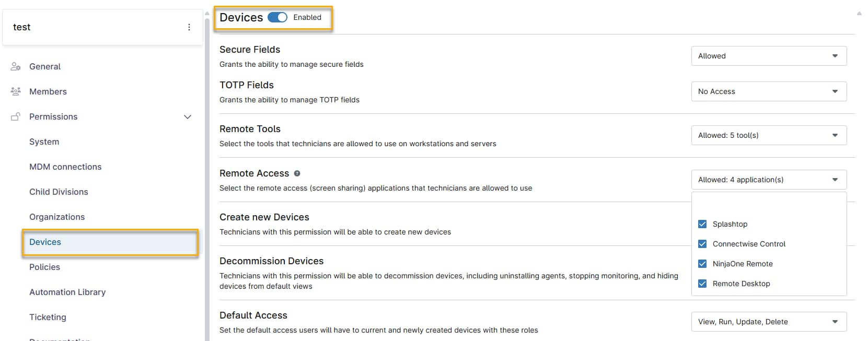Open the Secure Fields Allowed dropdown
The image size is (868, 341).
tap(769, 56)
